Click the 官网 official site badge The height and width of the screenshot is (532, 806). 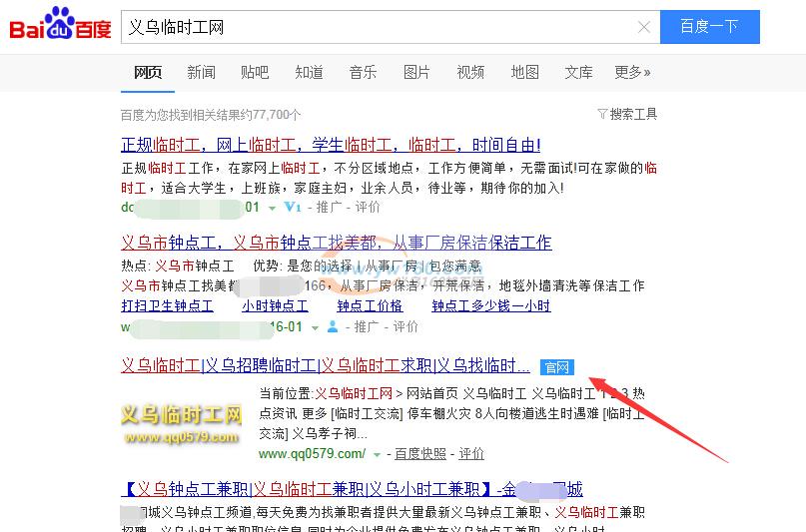(x=556, y=366)
